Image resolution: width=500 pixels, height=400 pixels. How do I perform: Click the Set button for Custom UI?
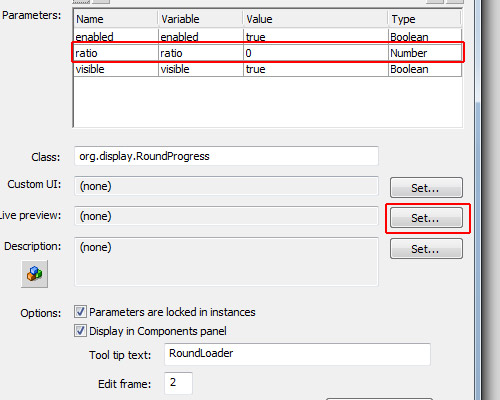[x=426, y=188]
